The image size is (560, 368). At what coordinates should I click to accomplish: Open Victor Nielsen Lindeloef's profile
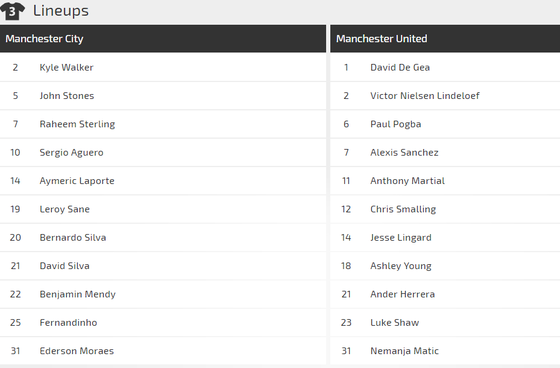pyautogui.click(x=425, y=96)
